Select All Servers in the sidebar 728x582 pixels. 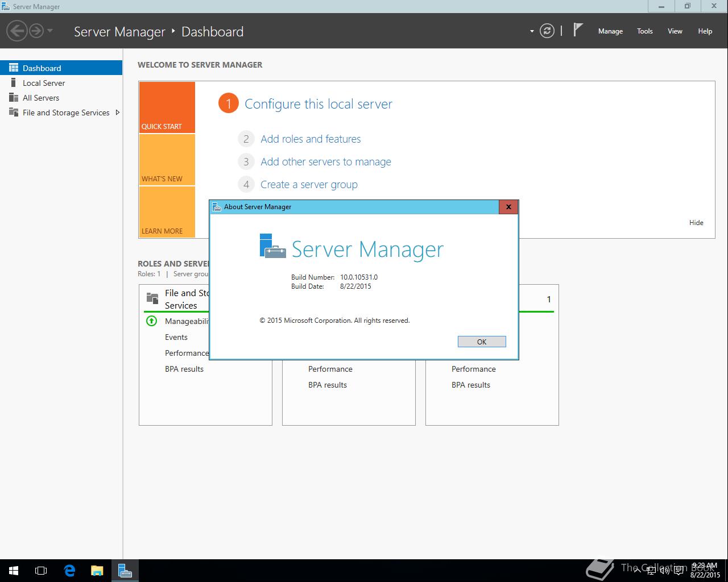[61, 98]
